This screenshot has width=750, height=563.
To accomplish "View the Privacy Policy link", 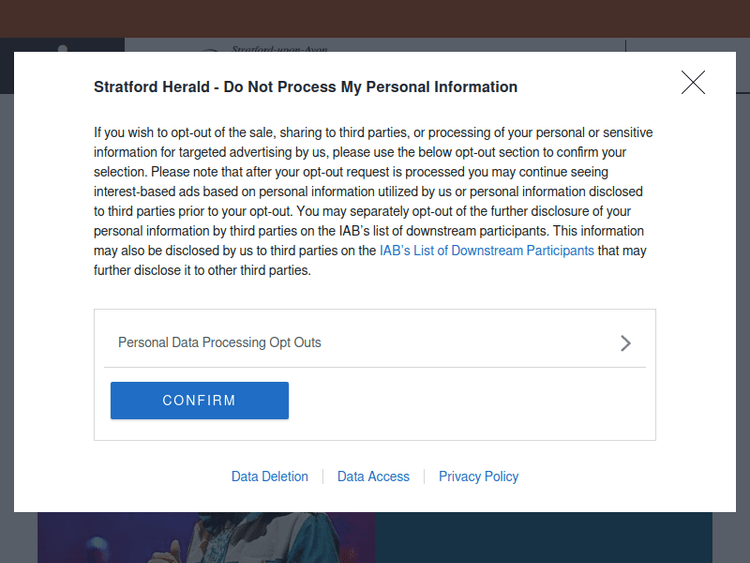I will click(x=478, y=477).
